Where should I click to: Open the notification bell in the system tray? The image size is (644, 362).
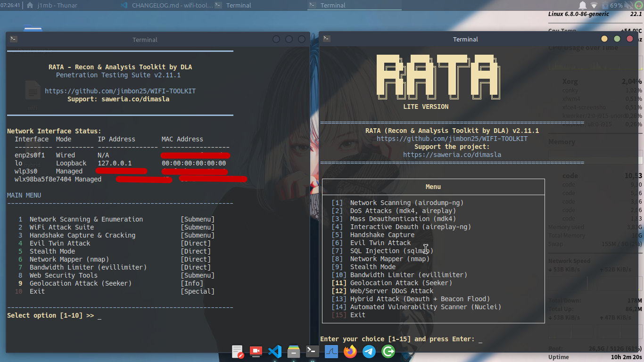(x=582, y=5)
